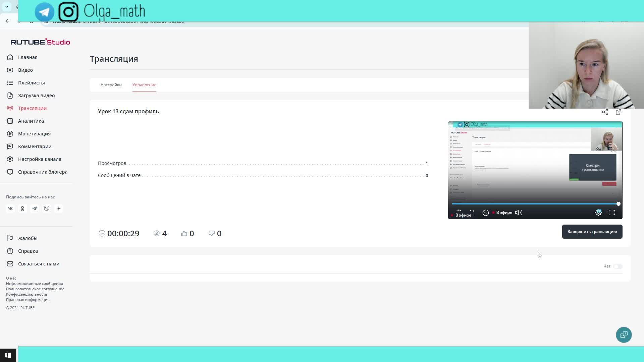Click the player progress slider handle

pos(618,204)
